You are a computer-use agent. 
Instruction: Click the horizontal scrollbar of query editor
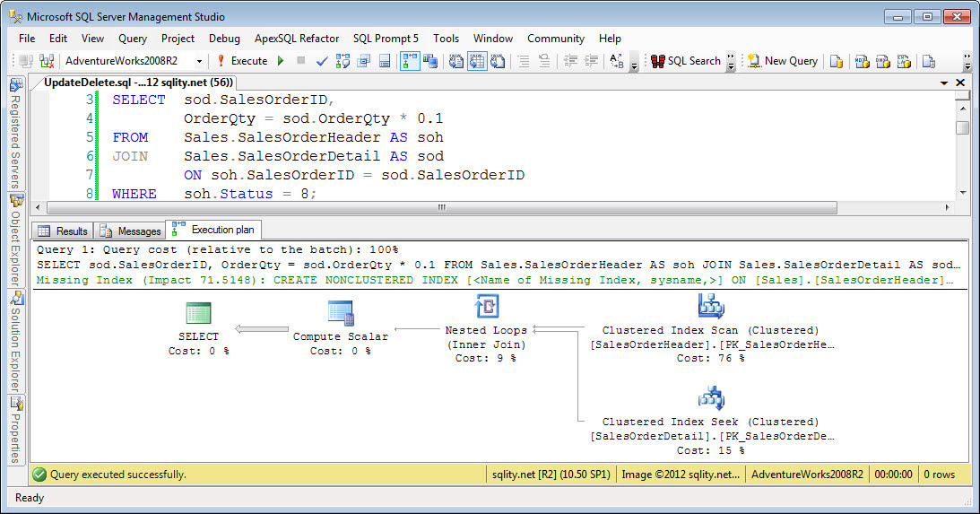point(441,207)
